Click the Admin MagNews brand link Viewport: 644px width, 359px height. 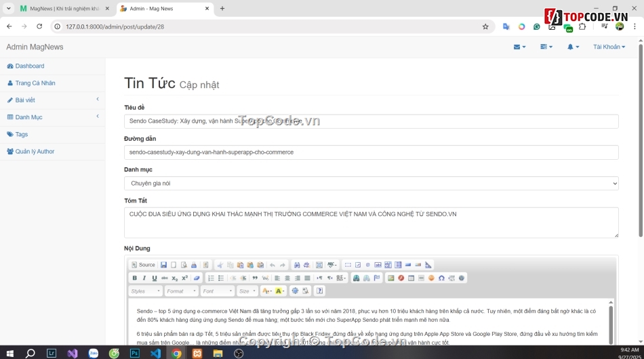coord(35,47)
